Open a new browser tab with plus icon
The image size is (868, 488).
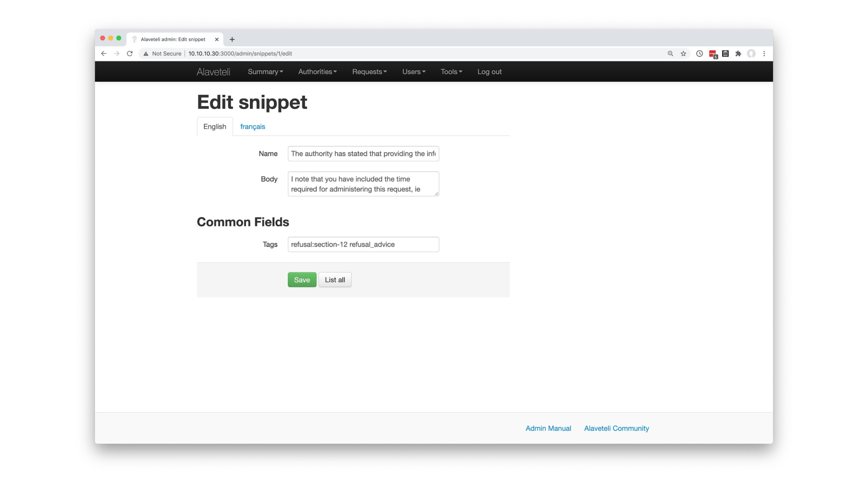click(x=232, y=39)
